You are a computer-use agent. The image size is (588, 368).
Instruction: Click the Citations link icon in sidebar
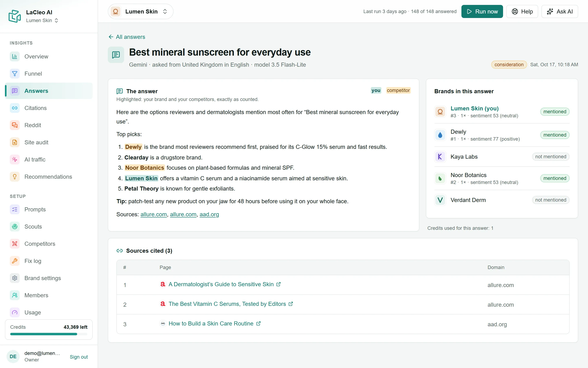pos(14,108)
